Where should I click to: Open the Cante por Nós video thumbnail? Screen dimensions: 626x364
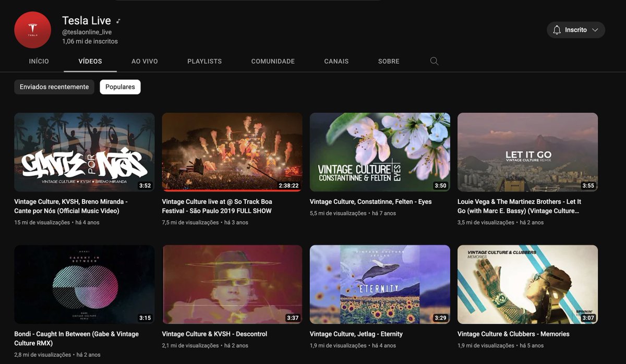[84, 152]
